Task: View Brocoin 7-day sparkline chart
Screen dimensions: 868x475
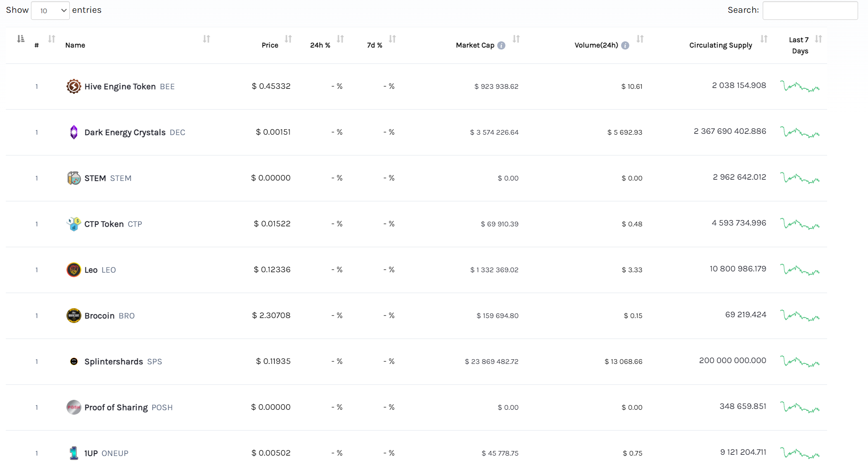Action: (x=800, y=316)
